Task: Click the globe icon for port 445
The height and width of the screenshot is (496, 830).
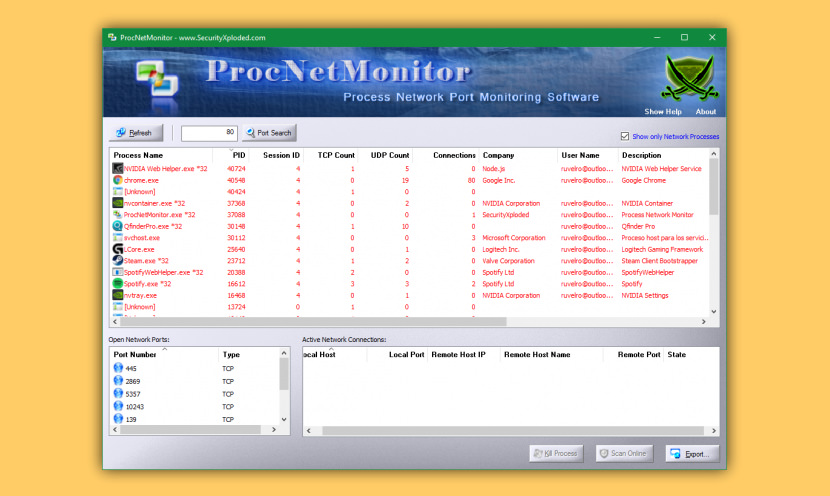Action: [x=118, y=368]
